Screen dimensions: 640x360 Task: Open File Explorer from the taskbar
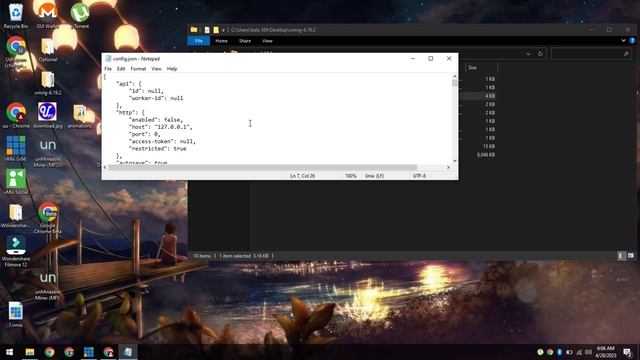click(29, 352)
